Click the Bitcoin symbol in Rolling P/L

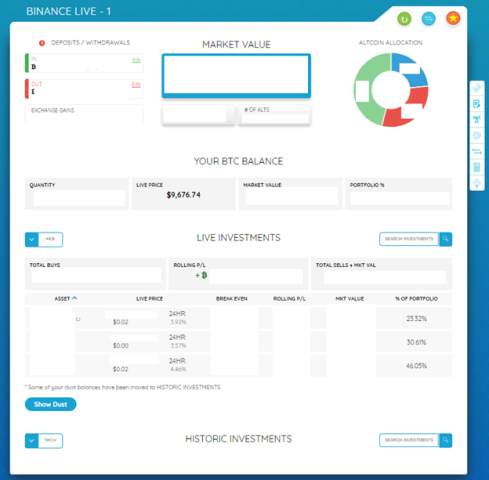click(204, 275)
